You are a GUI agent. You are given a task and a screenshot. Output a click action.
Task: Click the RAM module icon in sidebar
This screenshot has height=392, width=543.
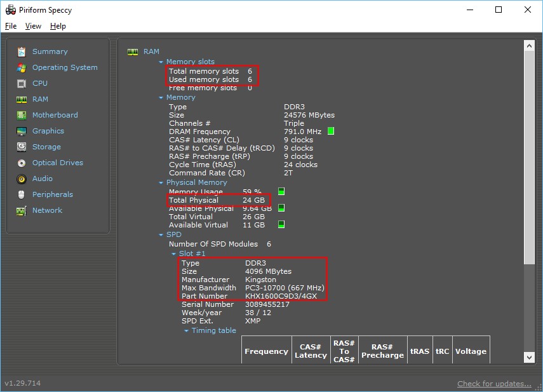click(22, 99)
